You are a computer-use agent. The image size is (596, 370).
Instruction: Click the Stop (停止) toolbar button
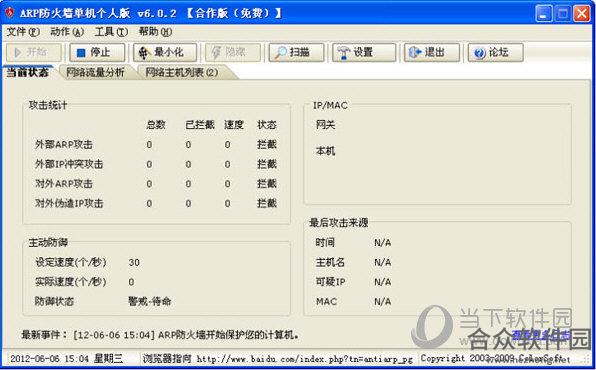click(x=97, y=52)
